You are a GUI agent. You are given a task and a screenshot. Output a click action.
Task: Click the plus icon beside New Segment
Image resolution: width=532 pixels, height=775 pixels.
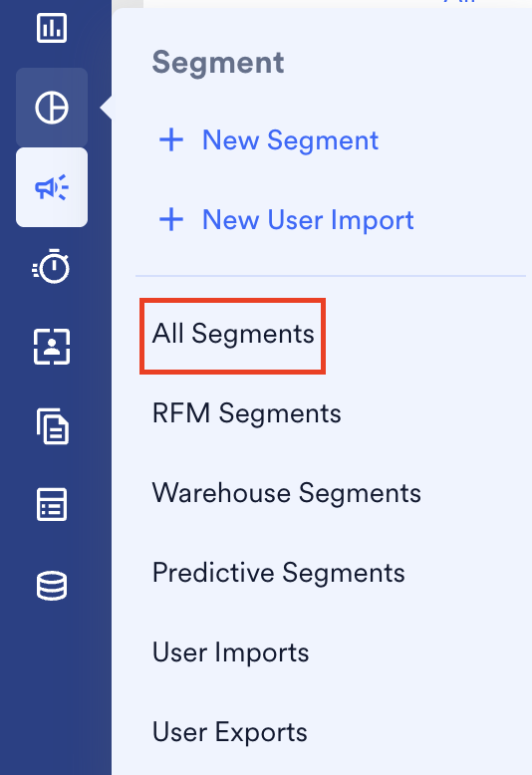(x=171, y=139)
